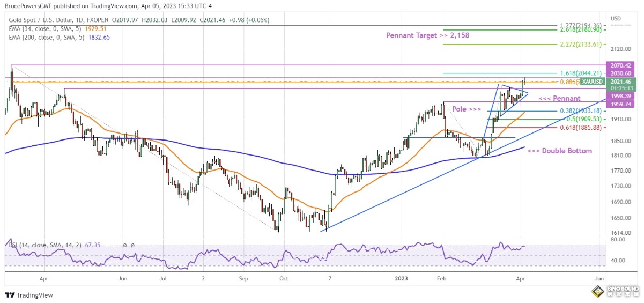Image resolution: width=644 pixels, height=303 pixels.
Task: Open the USD currency selector on price axis
Action: coord(616,19)
